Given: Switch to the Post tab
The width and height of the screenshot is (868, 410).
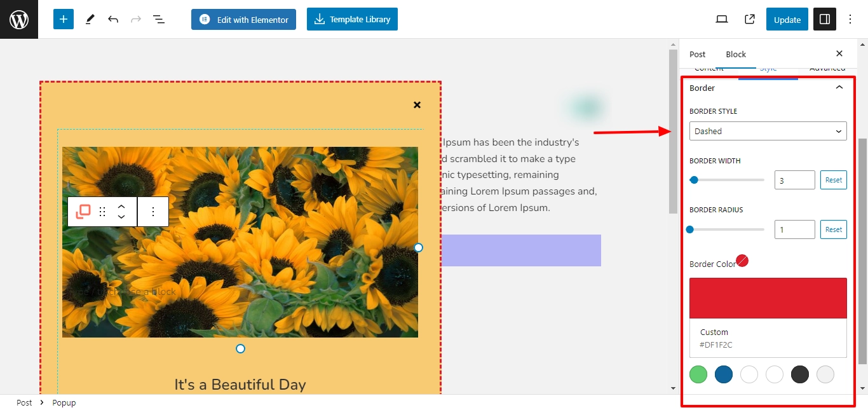Looking at the screenshot, I should pos(698,54).
